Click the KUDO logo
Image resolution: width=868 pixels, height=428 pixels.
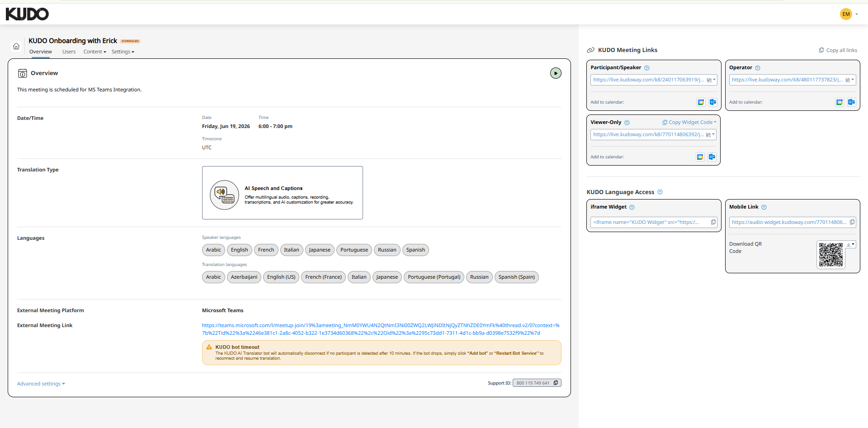(x=27, y=14)
